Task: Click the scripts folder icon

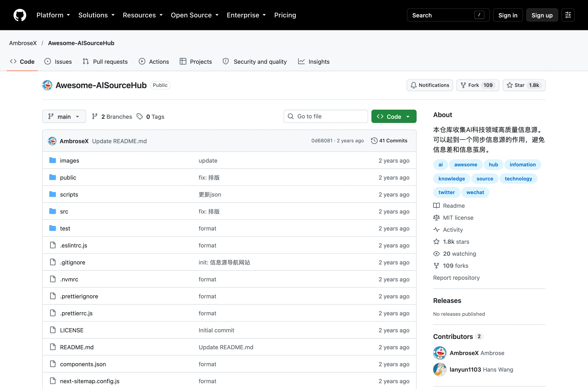Action: (x=53, y=194)
